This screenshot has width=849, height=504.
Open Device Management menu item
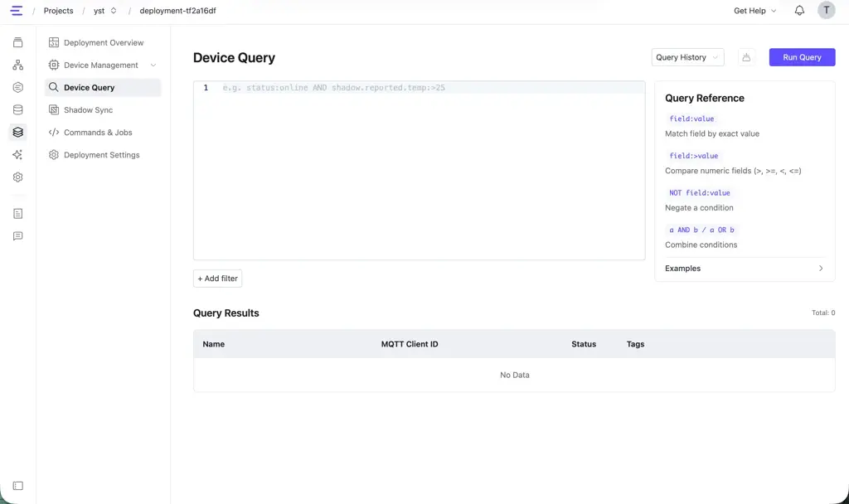(103, 65)
